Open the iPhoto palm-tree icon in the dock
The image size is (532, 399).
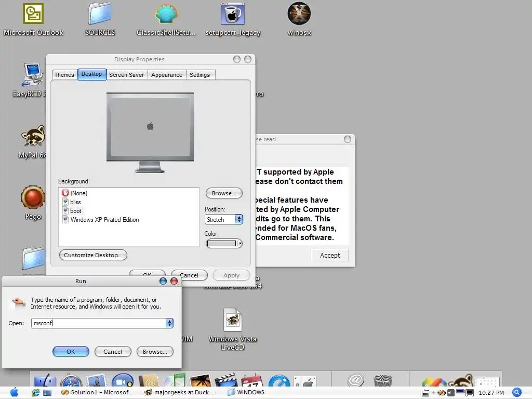point(201,381)
